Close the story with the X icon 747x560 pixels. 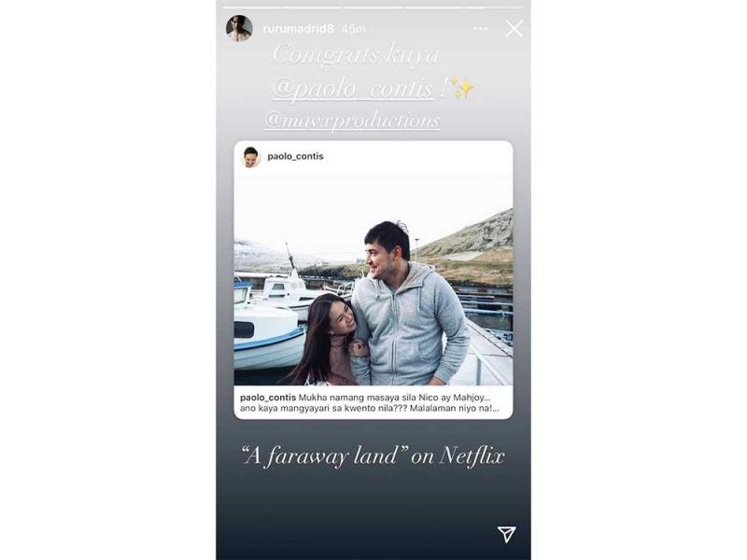point(514,29)
